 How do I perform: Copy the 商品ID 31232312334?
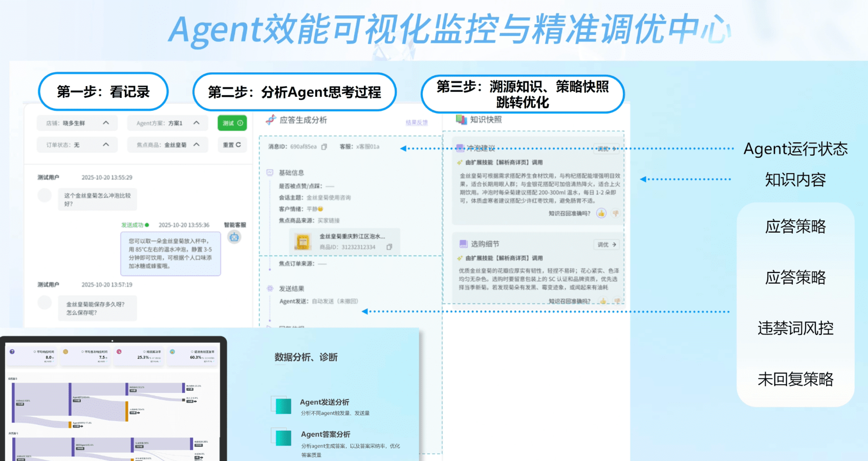389,247
